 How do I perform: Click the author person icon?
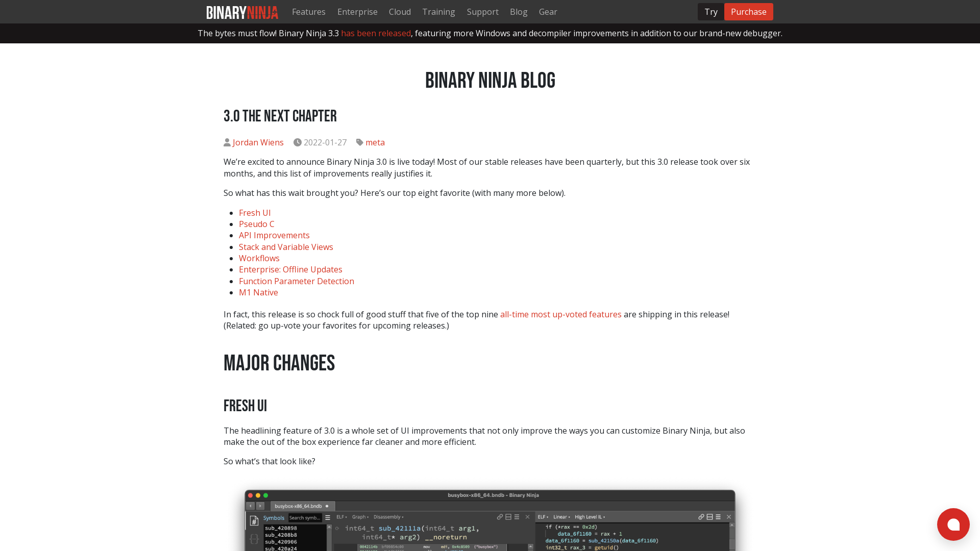pyautogui.click(x=227, y=142)
